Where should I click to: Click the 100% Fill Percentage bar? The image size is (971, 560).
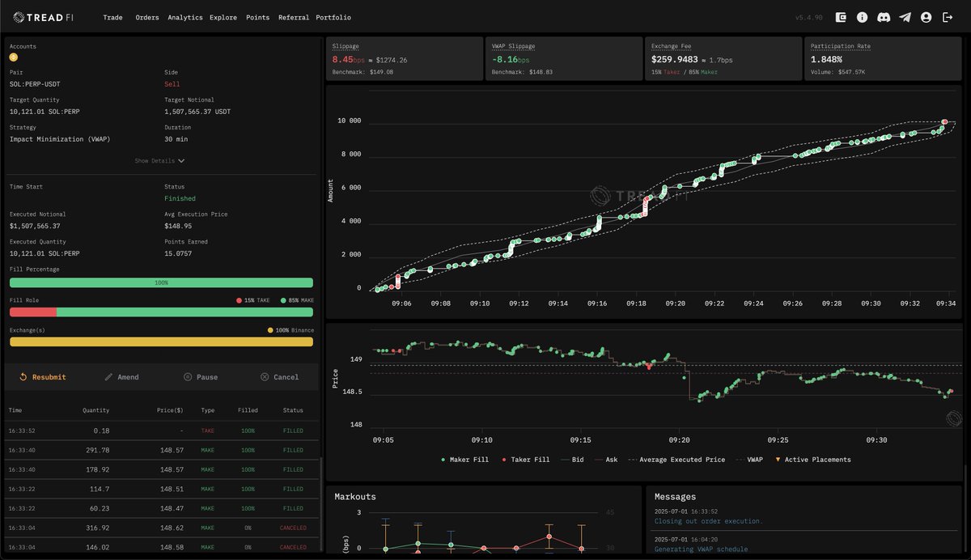pyautogui.click(x=160, y=282)
